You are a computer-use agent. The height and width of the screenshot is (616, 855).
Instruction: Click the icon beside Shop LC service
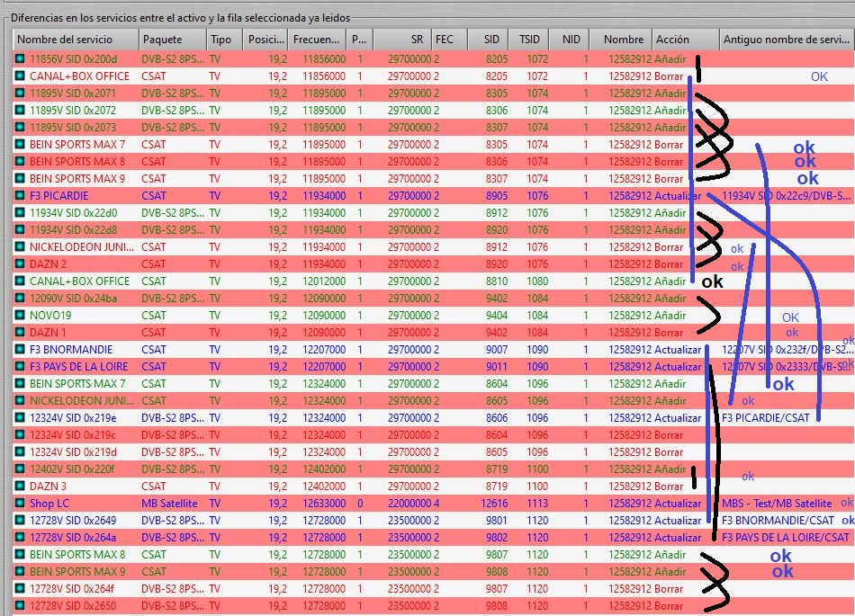(20, 504)
